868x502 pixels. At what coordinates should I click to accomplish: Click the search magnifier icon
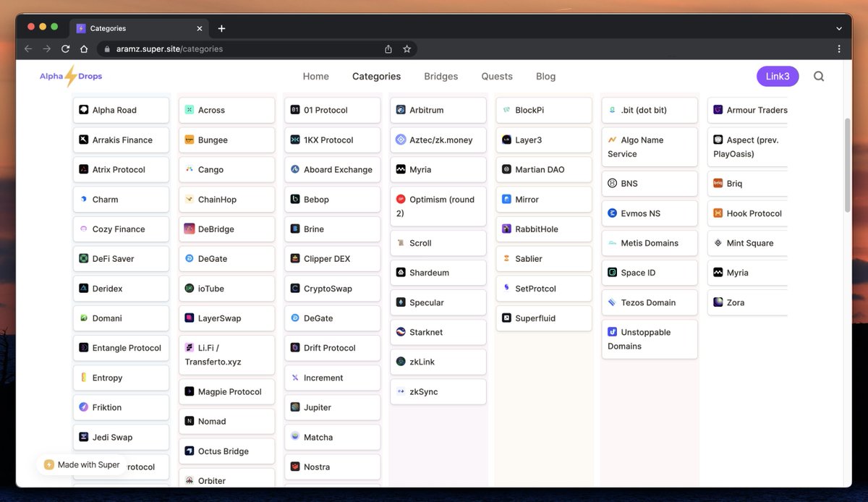pyautogui.click(x=819, y=76)
